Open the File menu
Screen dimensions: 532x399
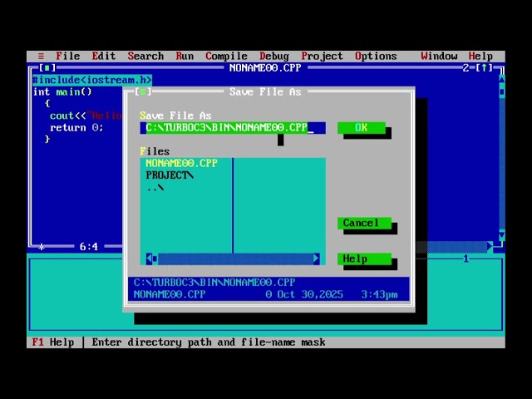click(68, 56)
